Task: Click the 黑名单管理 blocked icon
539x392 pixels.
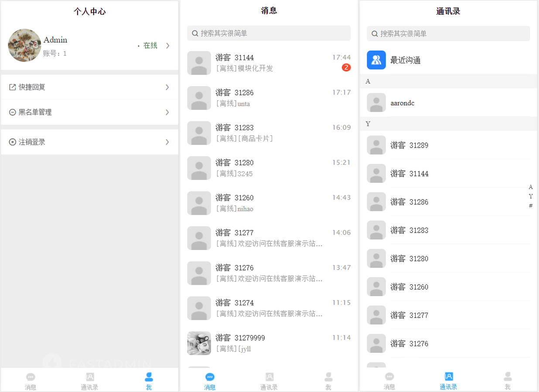Action: (x=12, y=112)
